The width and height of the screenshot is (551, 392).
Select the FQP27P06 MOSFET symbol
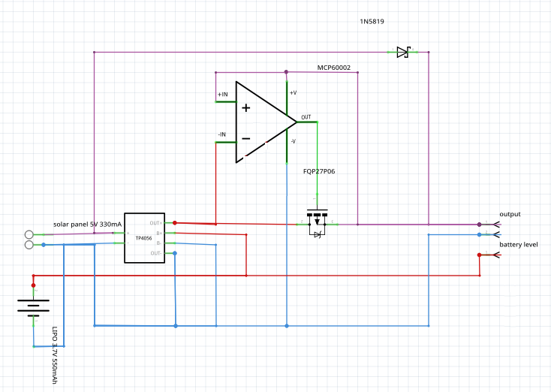(318, 222)
